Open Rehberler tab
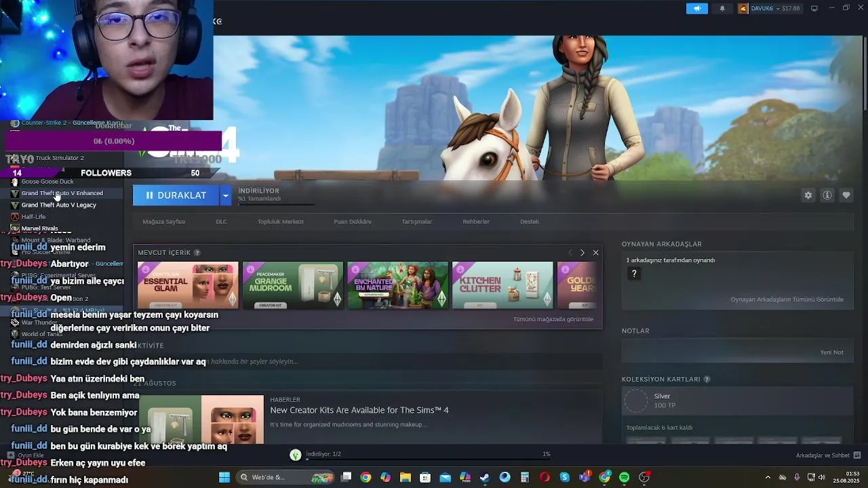Screen dimensions: 868x488 coord(476,222)
